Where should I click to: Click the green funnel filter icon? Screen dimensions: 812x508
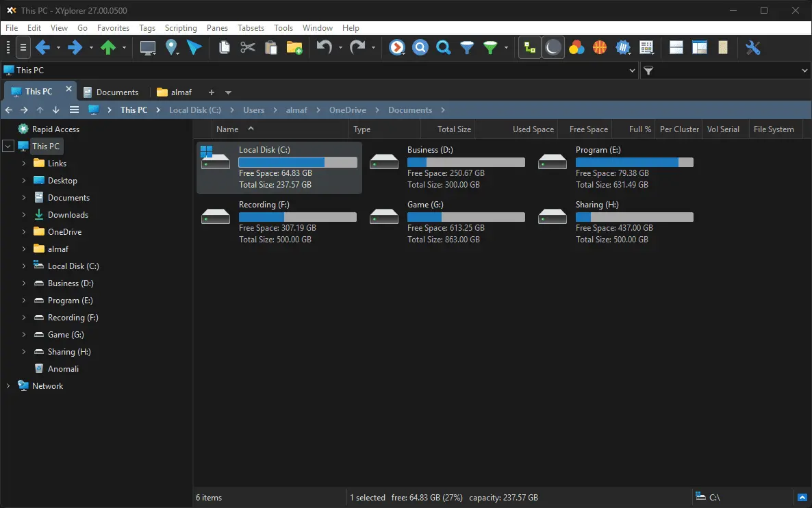point(490,48)
